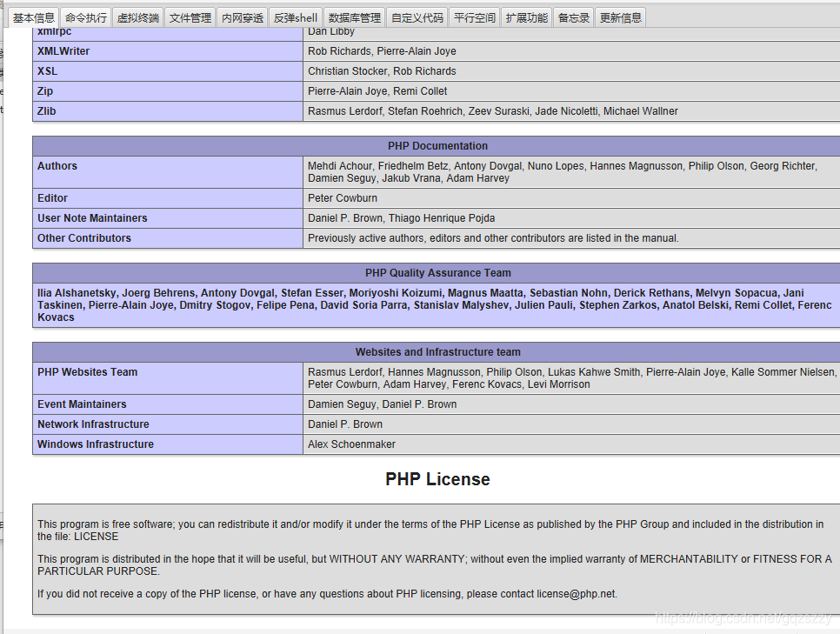Click User Note Maintainers label
Viewport: 840px width, 634px height.
(x=168, y=218)
